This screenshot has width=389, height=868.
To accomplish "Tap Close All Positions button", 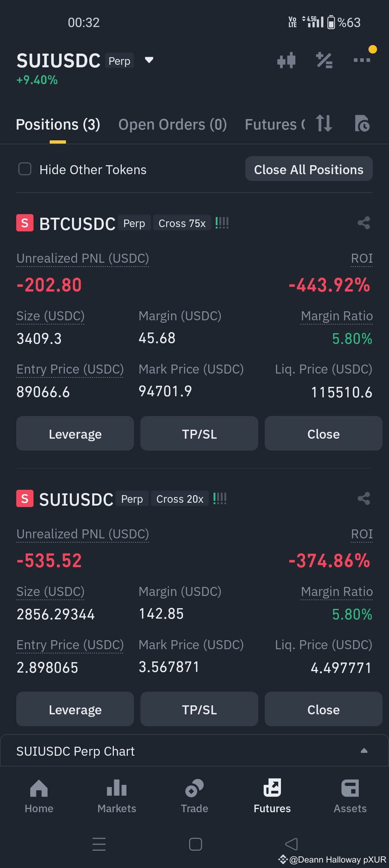I will tap(309, 169).
